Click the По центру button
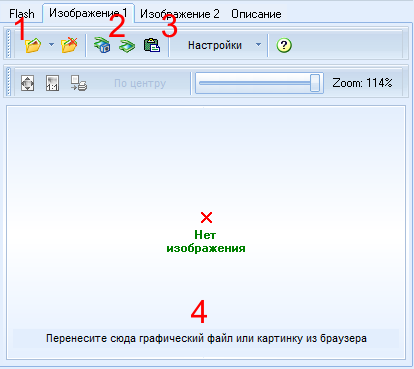This screenshot has width=414, height=369. pos(140,83)
